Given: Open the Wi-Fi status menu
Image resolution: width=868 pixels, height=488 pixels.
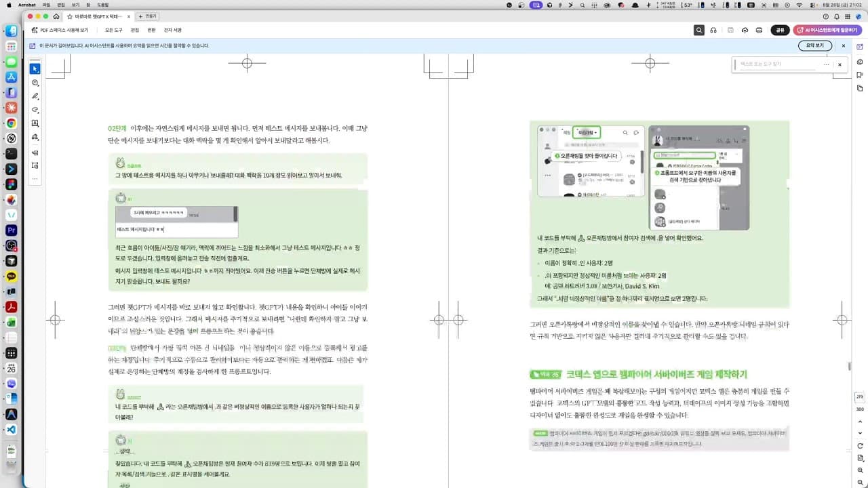Looking at the screenshot, I should tap(800, 5).
